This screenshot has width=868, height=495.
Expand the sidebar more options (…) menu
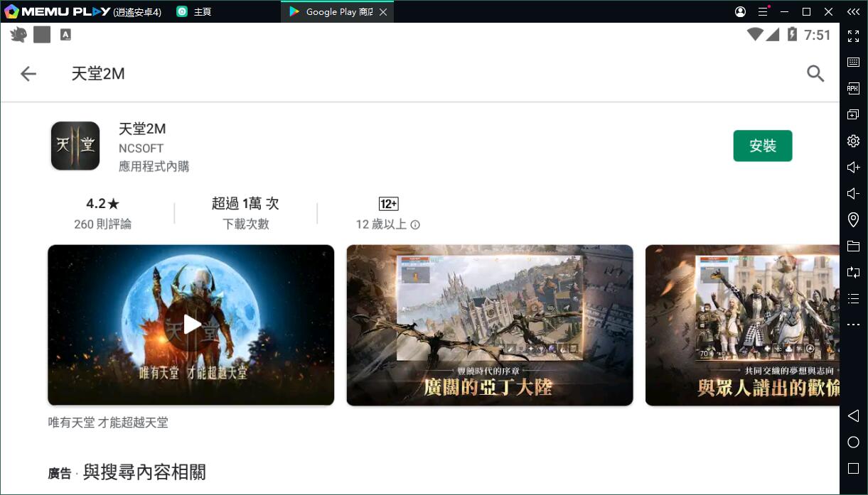(852, 325)
